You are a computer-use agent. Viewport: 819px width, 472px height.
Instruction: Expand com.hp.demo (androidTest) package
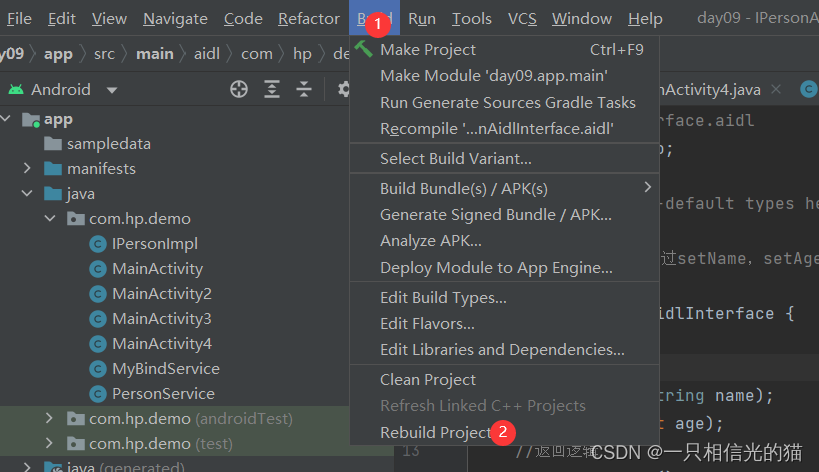[x=50, y=418]
